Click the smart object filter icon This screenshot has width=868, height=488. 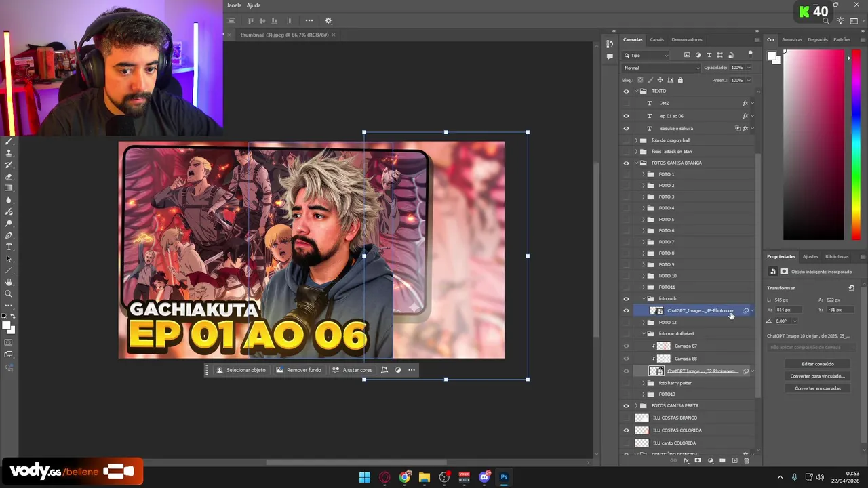tap(731, 55)
